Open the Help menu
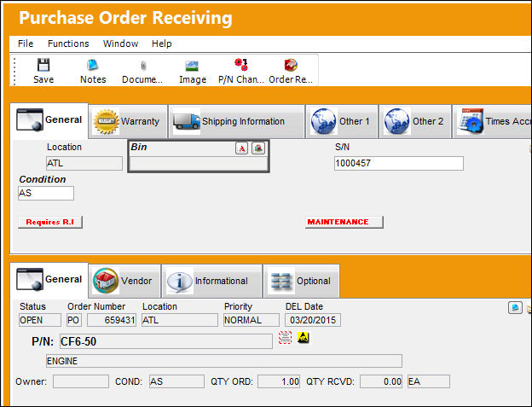The width and height of the screenshot is (532, 407). coord(161,44)
